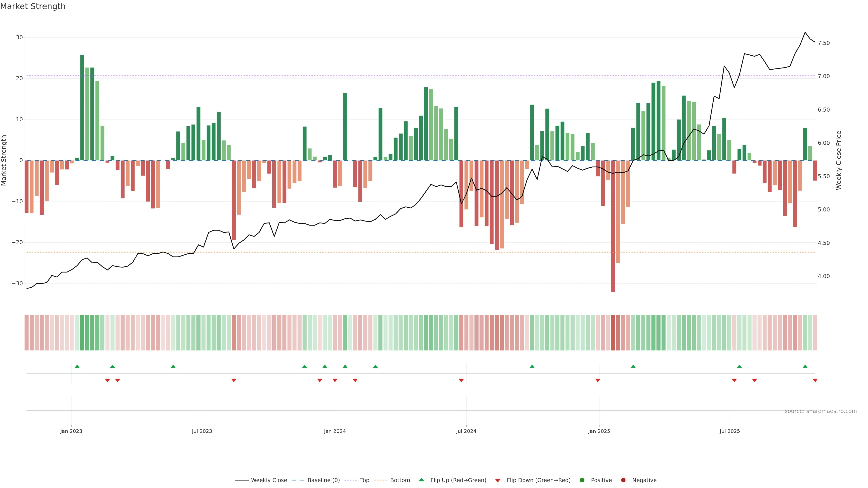
Task: Click the Market Strength chart title
Action: coord(33,6)
